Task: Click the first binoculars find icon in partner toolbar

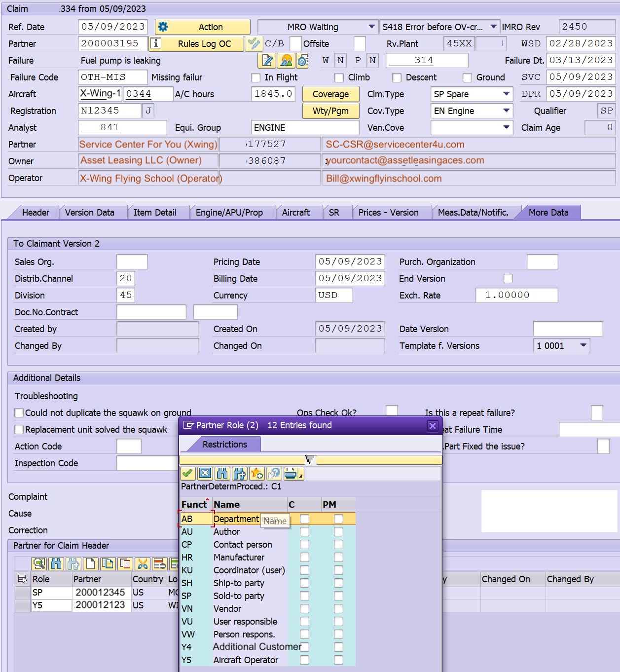Action: coord(56,563)
